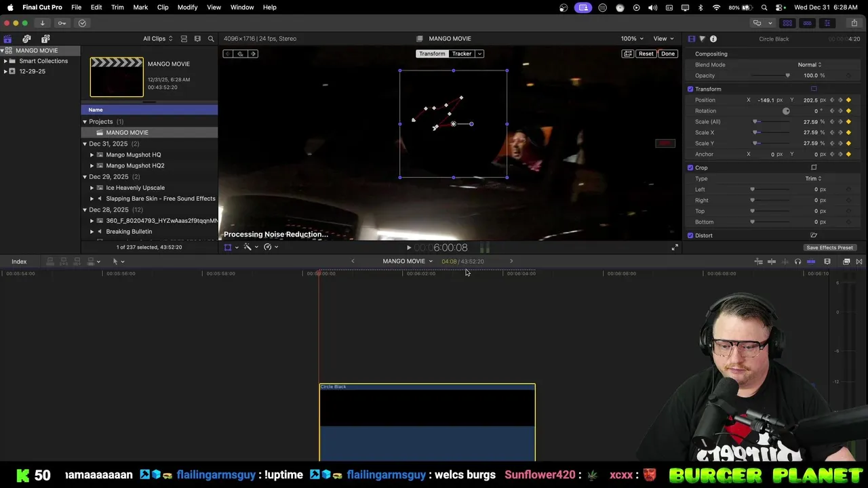Adjust the Scale (All) slider
The width and height of the screenshot is (868, 488).
pos(770,122)
